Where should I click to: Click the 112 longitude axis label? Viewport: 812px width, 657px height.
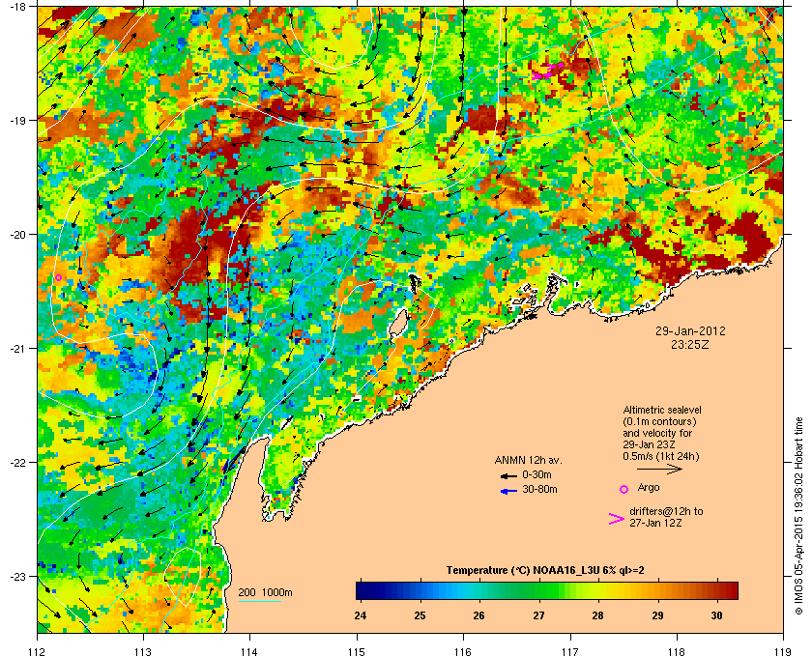coord(38,651)
